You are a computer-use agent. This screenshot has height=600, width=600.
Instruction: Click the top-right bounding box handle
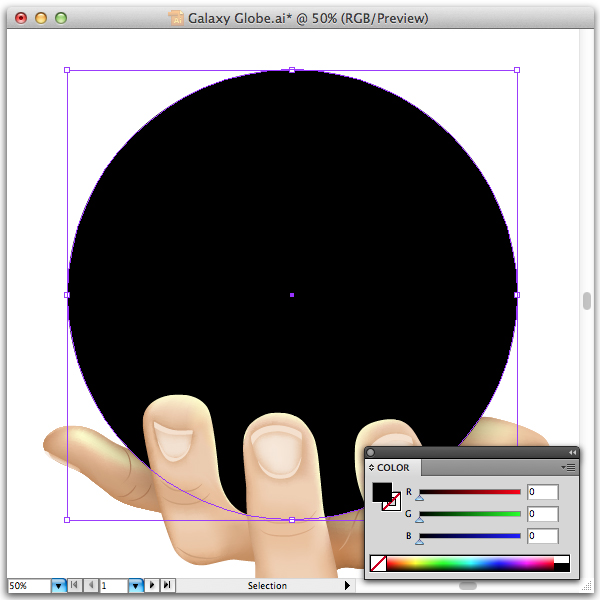tap(517, 70)
